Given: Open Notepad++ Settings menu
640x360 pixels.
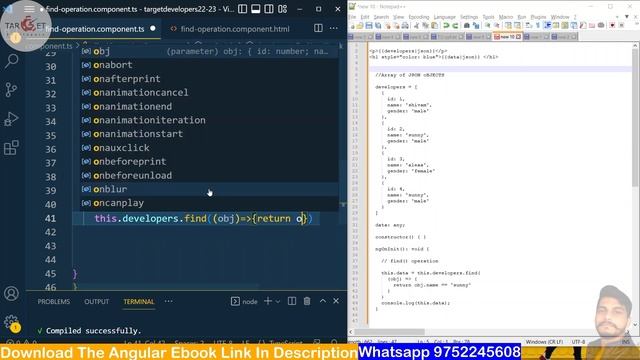Looking at the screenshot, I should coord(469,17).
